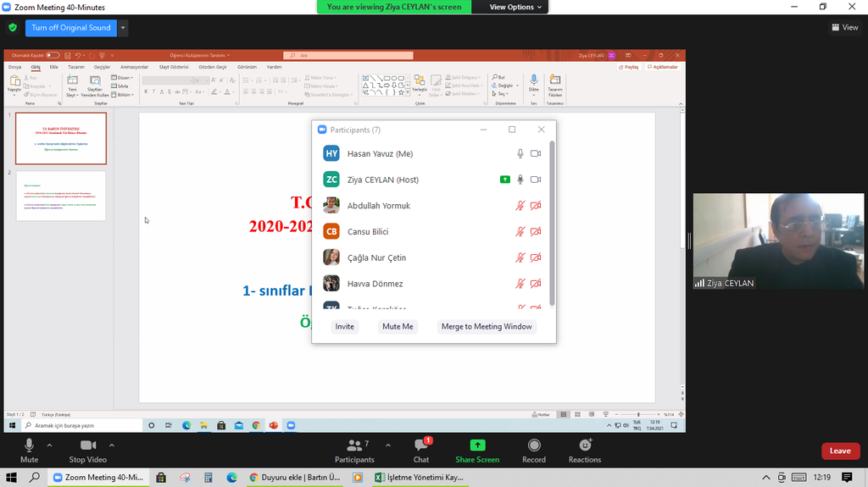Expand audio options caret next to Mute
The image size is (868, 487).
[x=49, y=445]
